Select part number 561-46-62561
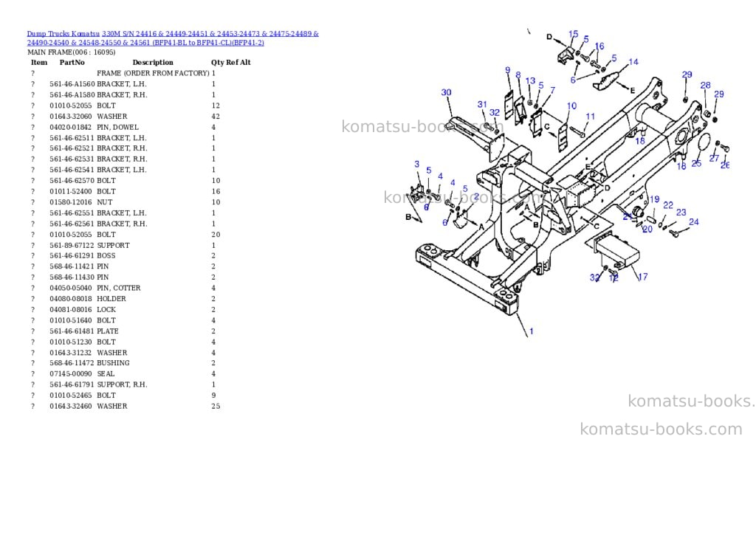The image size is (756, 535). pyautogui.click(x=72, y=224)
